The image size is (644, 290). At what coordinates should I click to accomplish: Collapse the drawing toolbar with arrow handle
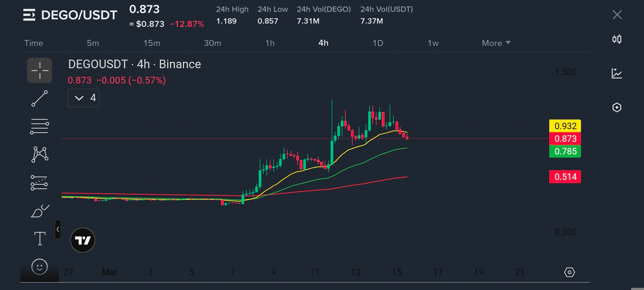[58, 229]
